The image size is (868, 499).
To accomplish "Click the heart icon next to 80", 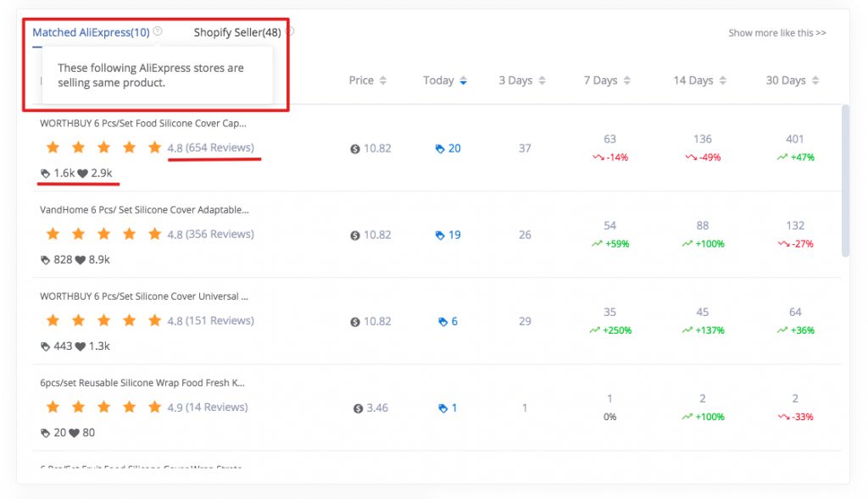I will tap(75, 433).
